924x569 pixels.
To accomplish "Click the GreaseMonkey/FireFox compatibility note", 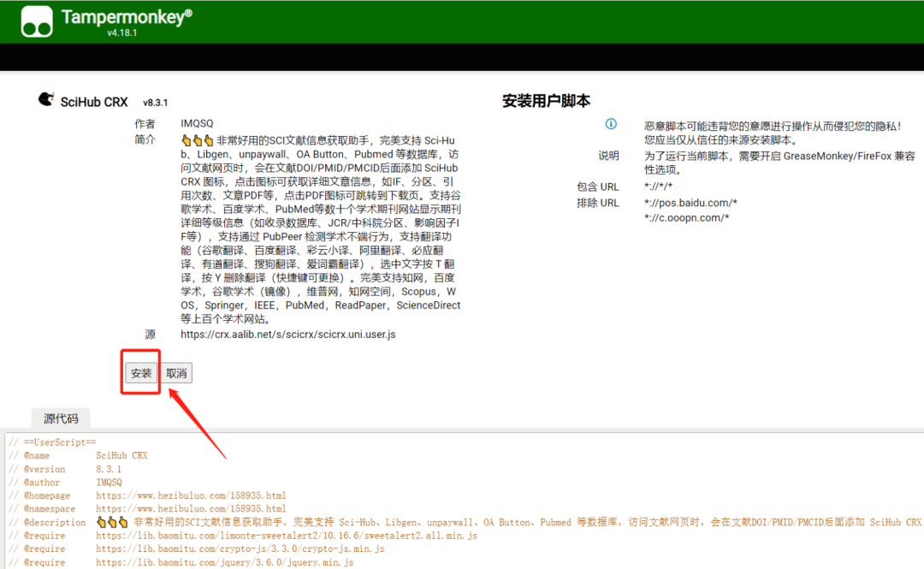I will coord(779,163).
